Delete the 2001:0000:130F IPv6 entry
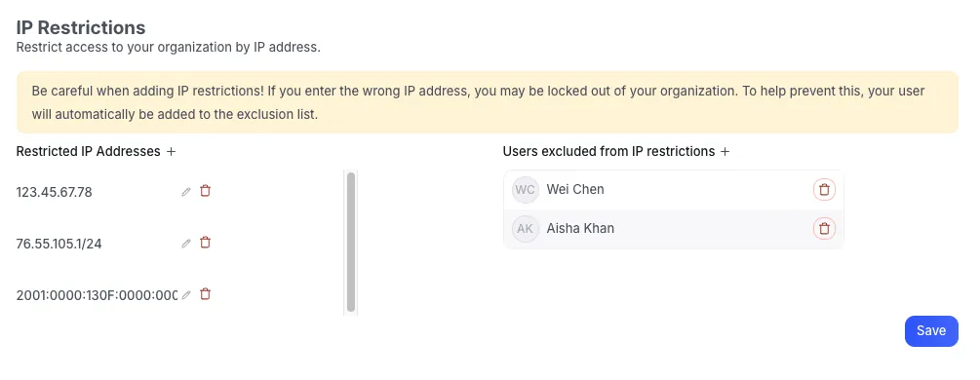 (x=205, y=293)
